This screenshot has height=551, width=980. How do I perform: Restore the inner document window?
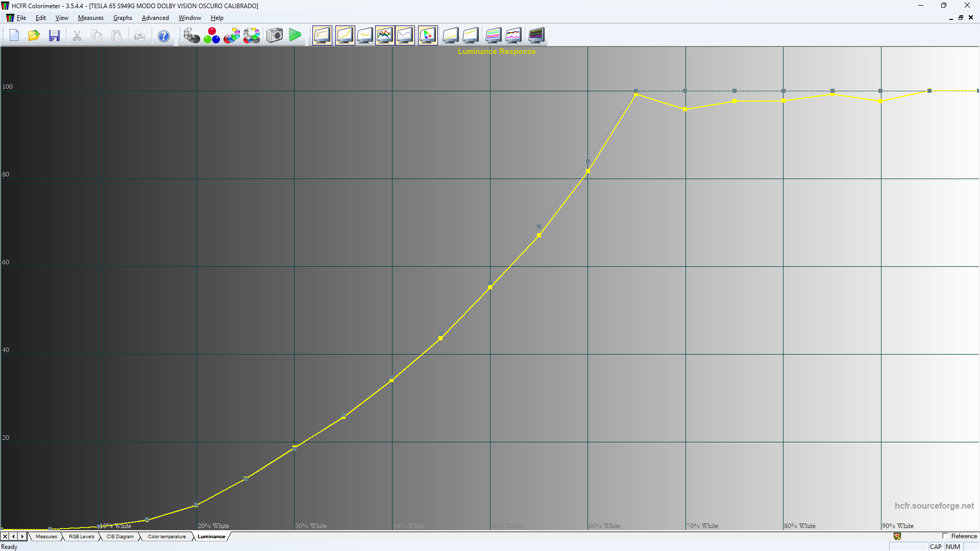[961, 18]
